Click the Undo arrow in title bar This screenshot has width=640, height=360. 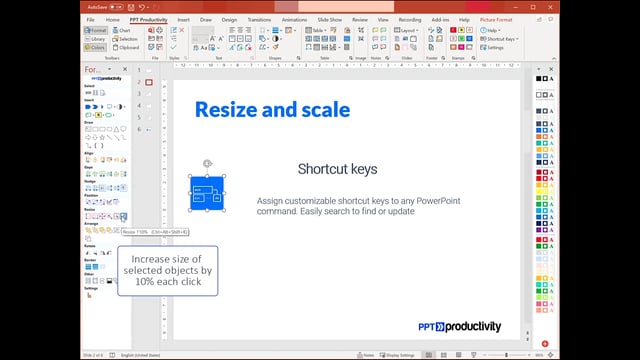pyautogui.click(x=142, y=7)
